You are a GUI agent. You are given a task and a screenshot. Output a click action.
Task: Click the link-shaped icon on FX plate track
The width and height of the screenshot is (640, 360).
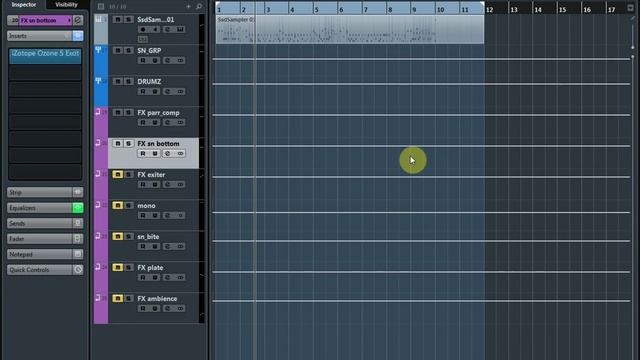pyautogui.click(x=180, y=278)
